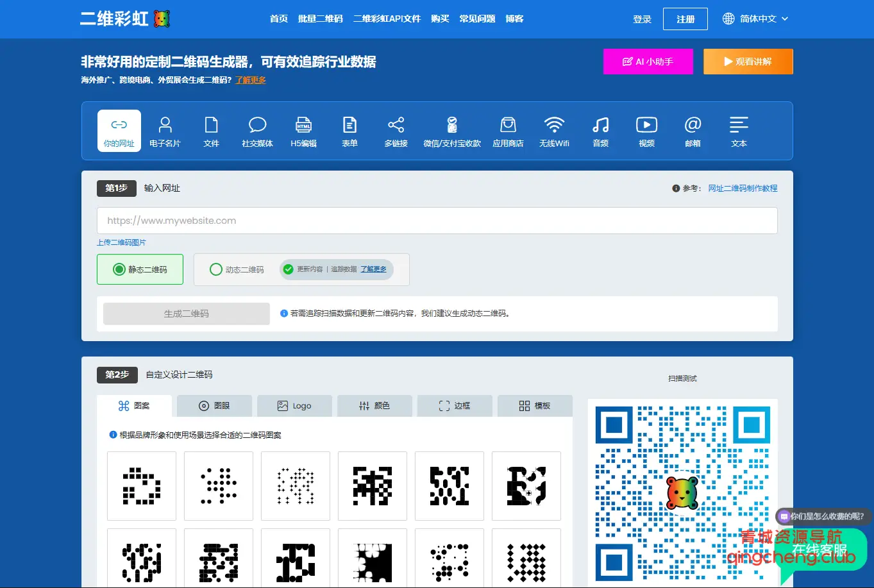This screenshot has height=588, width=874.
Task: Open the 网址二维码制作教程 link
Action: [x=743, y=188]
